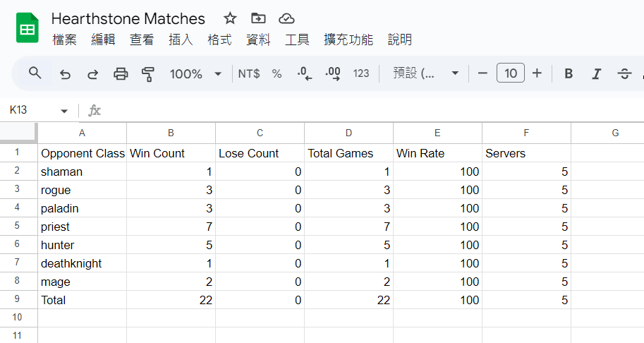Redo the last undone action

coord(93,74)
